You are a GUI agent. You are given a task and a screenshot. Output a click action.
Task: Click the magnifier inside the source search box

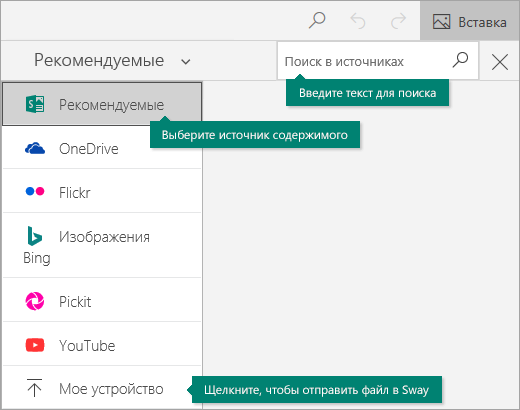point(460,60)
